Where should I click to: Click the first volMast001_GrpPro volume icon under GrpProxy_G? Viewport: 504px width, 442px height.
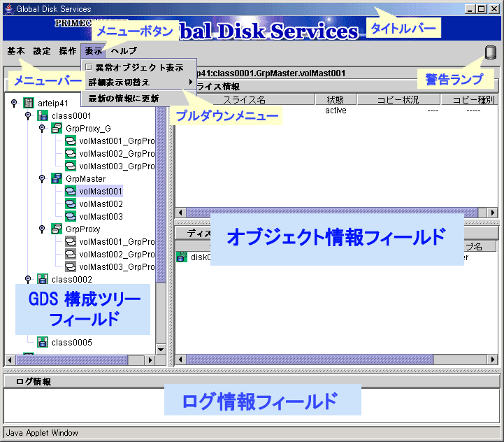tap(71, 141)
